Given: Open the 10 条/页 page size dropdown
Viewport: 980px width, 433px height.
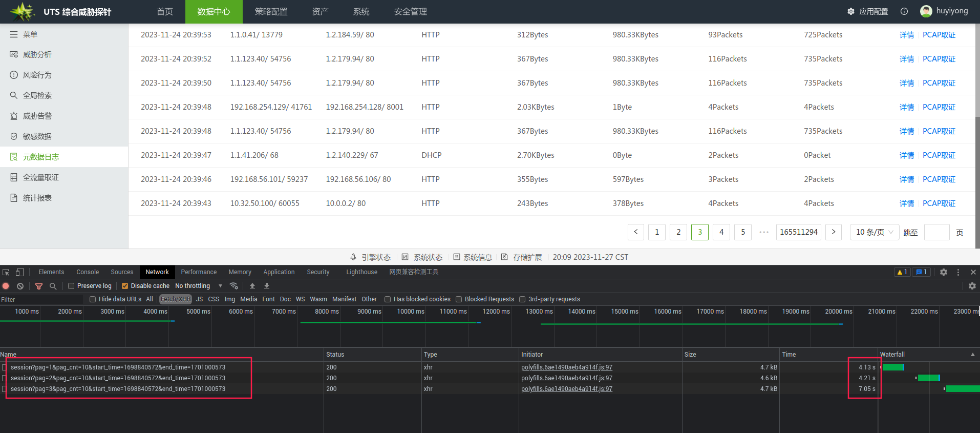Looking at the screenshot, I should [875, 232].
